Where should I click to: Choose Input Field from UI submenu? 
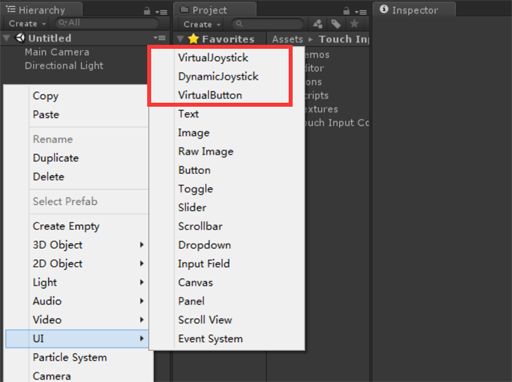click(x=204, y=264)
